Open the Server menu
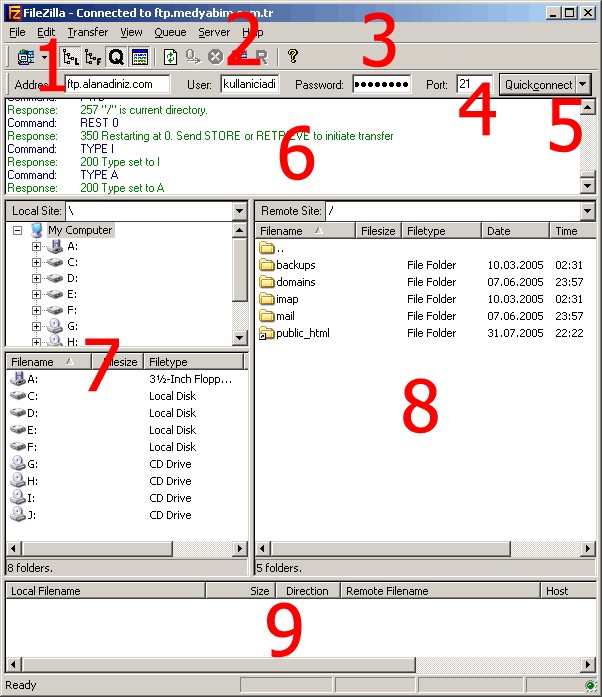 [213, 32]
